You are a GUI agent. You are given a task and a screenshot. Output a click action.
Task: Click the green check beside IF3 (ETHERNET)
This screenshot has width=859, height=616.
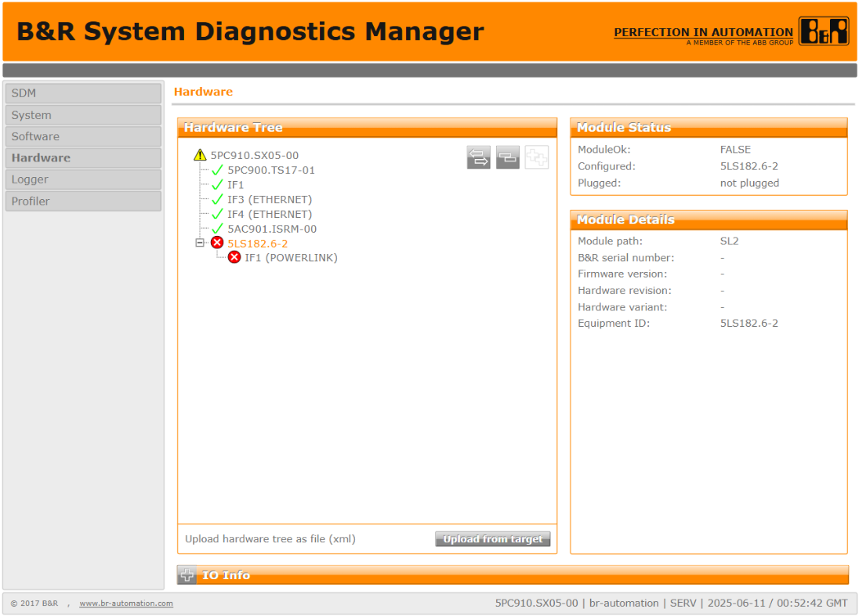point(217,200)
